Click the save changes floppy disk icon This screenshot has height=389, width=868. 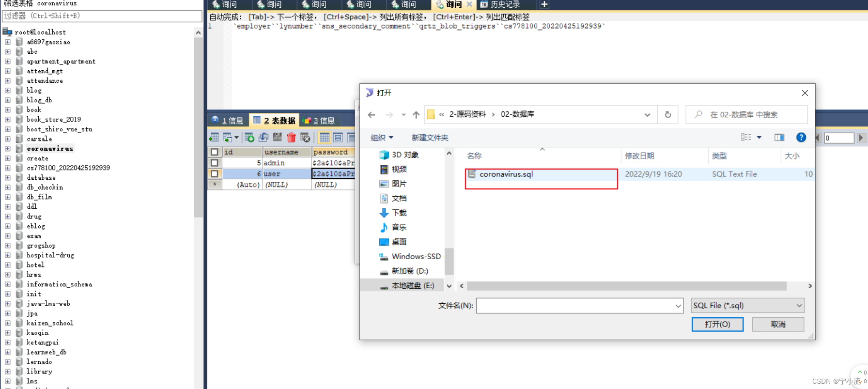coord(278,138)
